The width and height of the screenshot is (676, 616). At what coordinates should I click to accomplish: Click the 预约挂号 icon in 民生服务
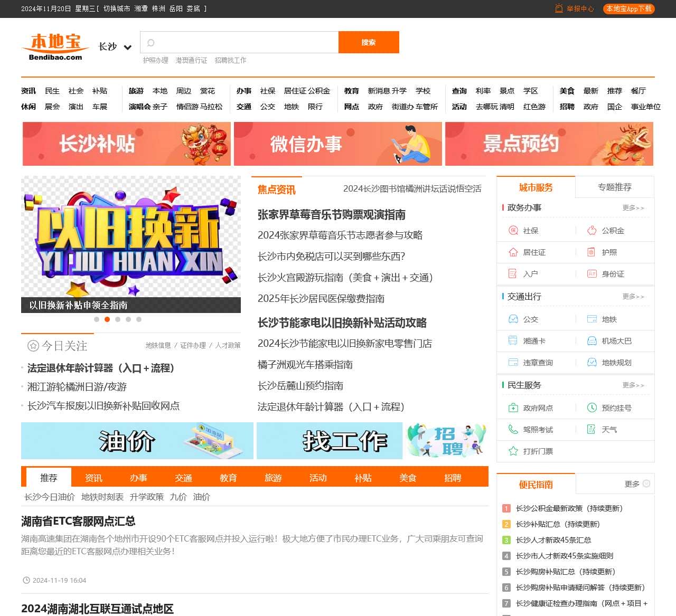point(591,407)
